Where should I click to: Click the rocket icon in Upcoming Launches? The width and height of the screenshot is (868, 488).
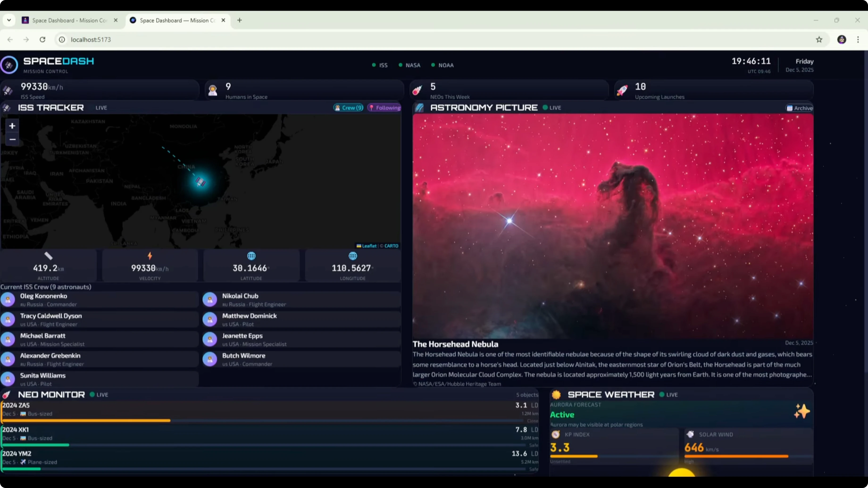point(622,90)
